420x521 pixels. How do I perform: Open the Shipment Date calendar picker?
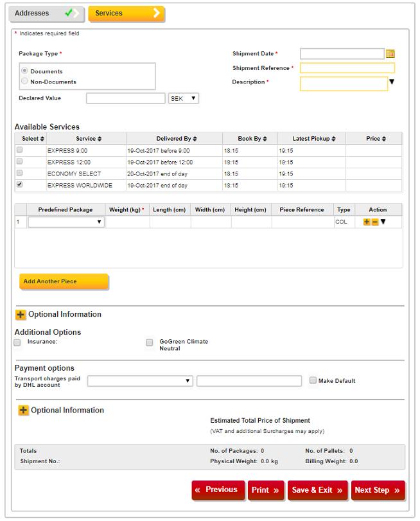tap(390, 53)
